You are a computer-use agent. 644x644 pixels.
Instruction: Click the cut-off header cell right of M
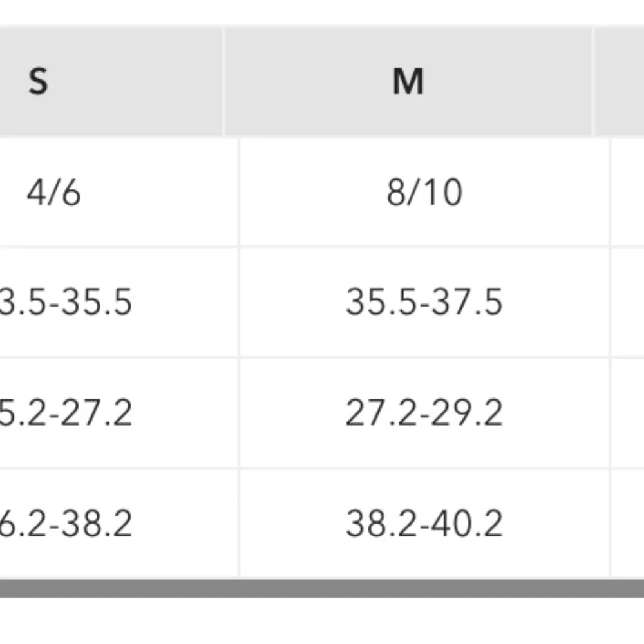pos(620,82)
